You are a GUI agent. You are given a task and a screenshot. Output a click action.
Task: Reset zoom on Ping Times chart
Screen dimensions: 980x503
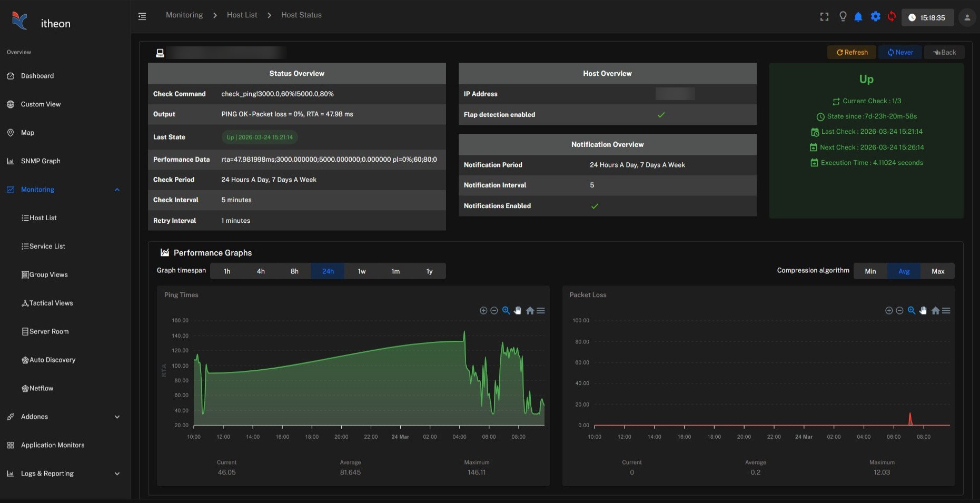(530, 311)
